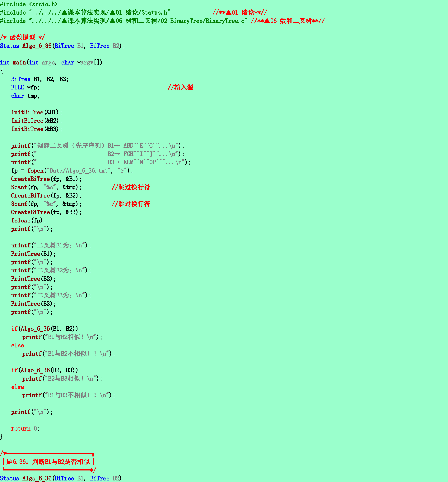Click the 'InitBiTree(&B1);' line
This screenshot has height=482, width=448.
click(37, 112)
